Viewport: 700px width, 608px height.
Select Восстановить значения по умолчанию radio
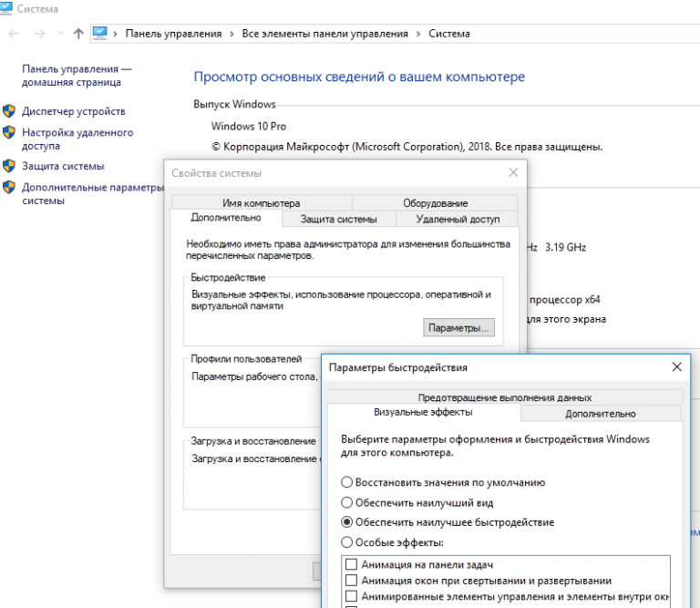pyautogui.click(x=443, y=482)
